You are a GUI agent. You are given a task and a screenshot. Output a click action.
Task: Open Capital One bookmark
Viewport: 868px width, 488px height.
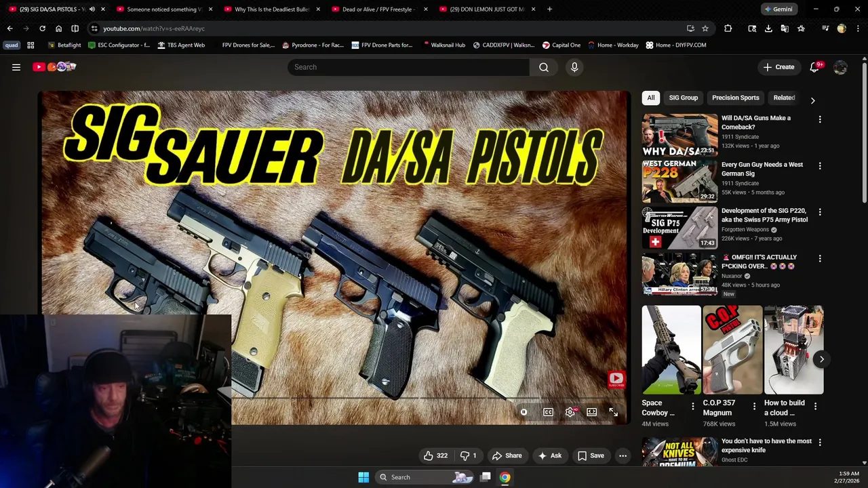click(561, 45)
